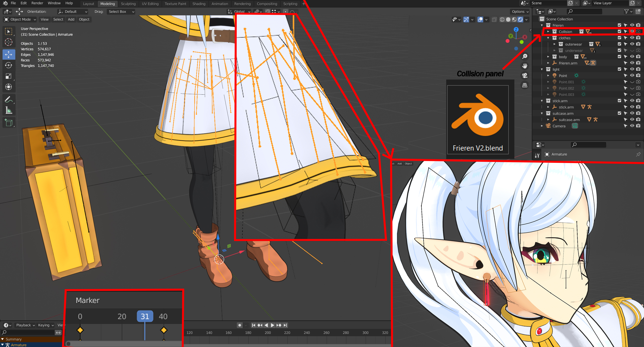Uncheck the light collection checkbox

[x=619, y=69]
